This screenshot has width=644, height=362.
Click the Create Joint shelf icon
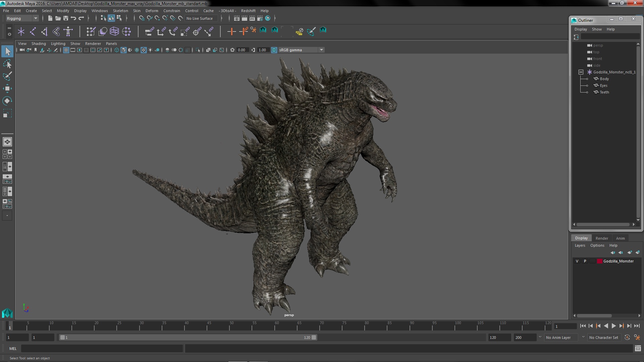pyautogui.click(x=33, y=32)
